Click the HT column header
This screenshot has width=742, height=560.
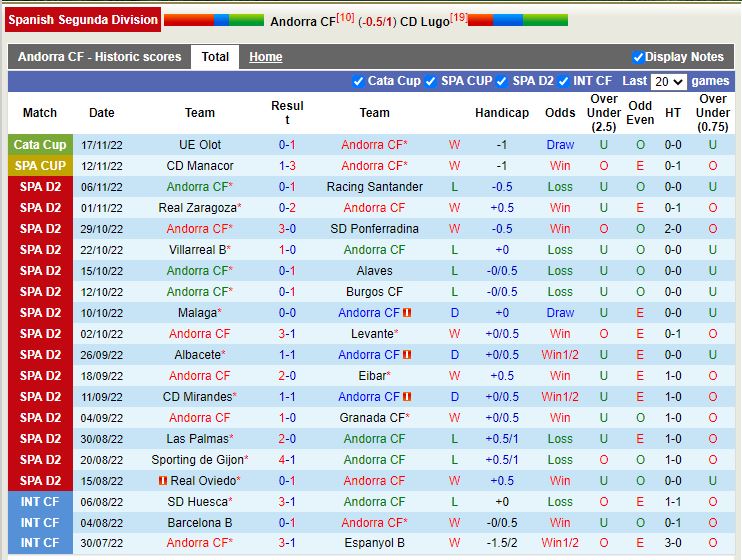point(673,113)
